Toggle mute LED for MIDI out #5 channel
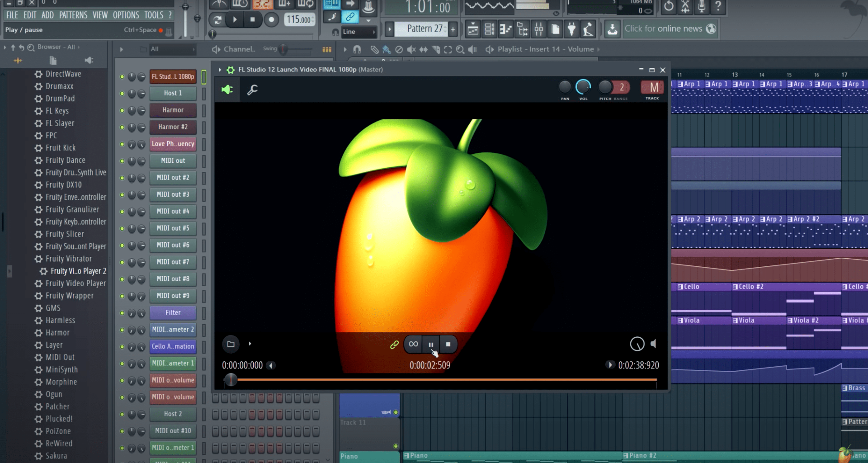This screenshot has height=463, width=868. (x=122, y=229)
